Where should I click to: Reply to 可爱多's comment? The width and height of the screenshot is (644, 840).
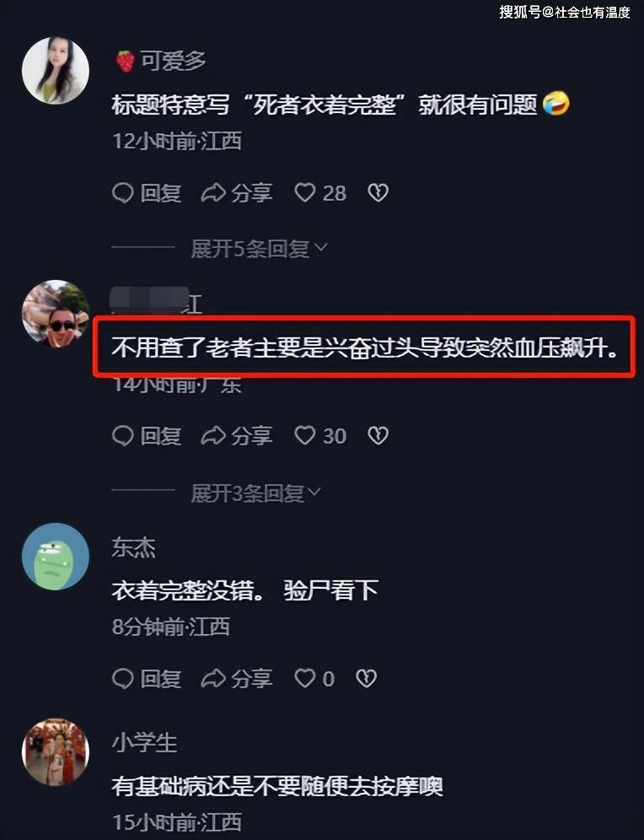pos(147,193)
